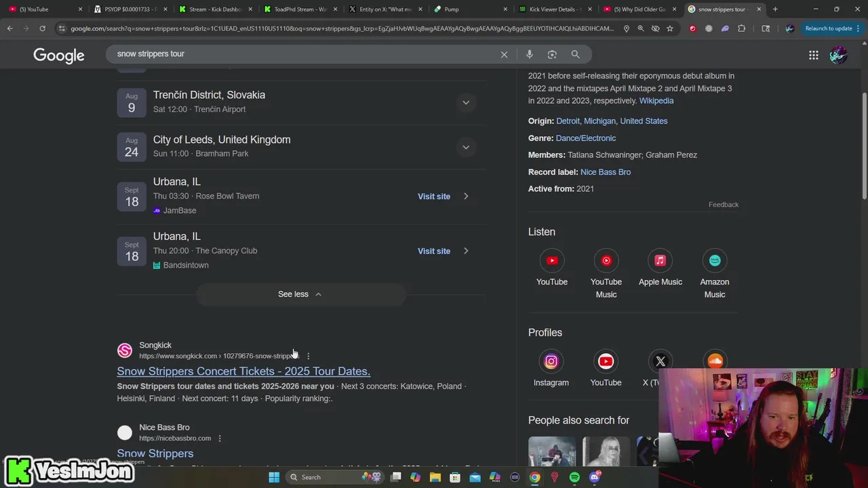This screenshot has width=868, height=488.
Task: Open first People also search for thumbnail
Action: pos(552,452)
